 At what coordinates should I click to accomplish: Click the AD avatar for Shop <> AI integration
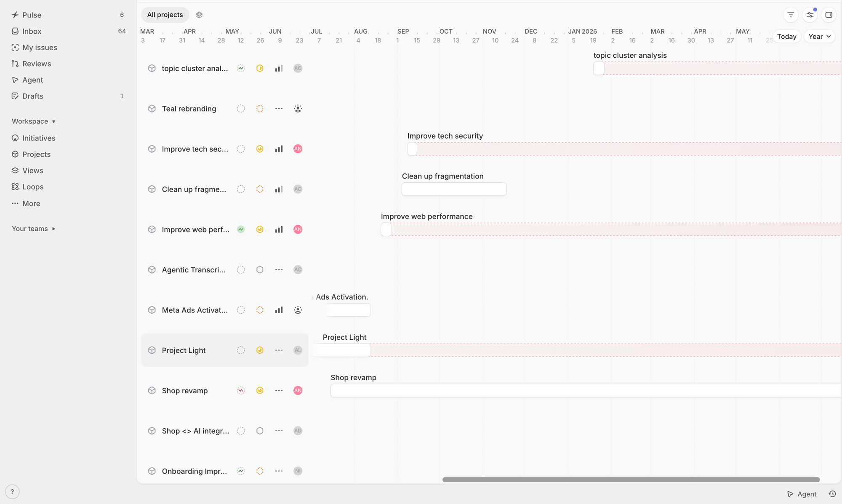tap(298, 431)
